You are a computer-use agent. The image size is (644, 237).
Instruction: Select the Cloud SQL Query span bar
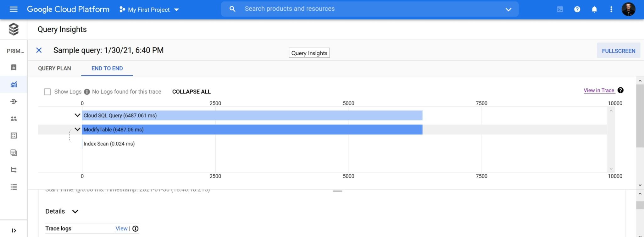click(x=252, y=115)
